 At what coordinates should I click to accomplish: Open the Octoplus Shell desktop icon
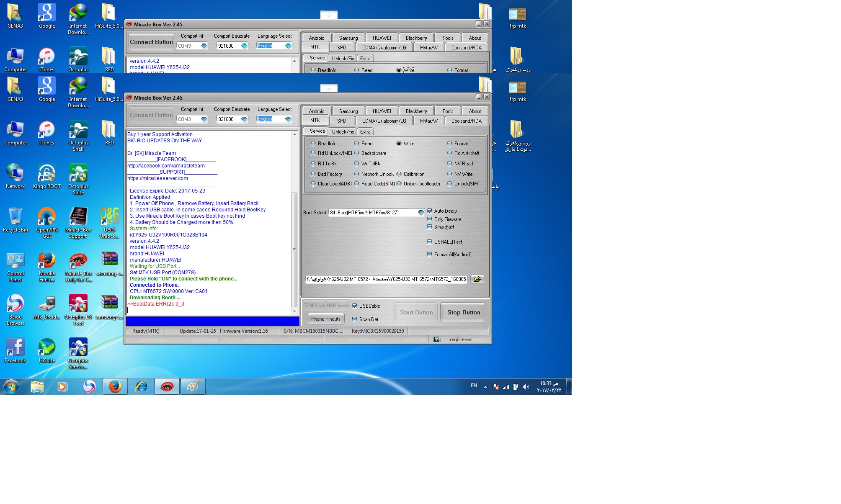point(78,136)
